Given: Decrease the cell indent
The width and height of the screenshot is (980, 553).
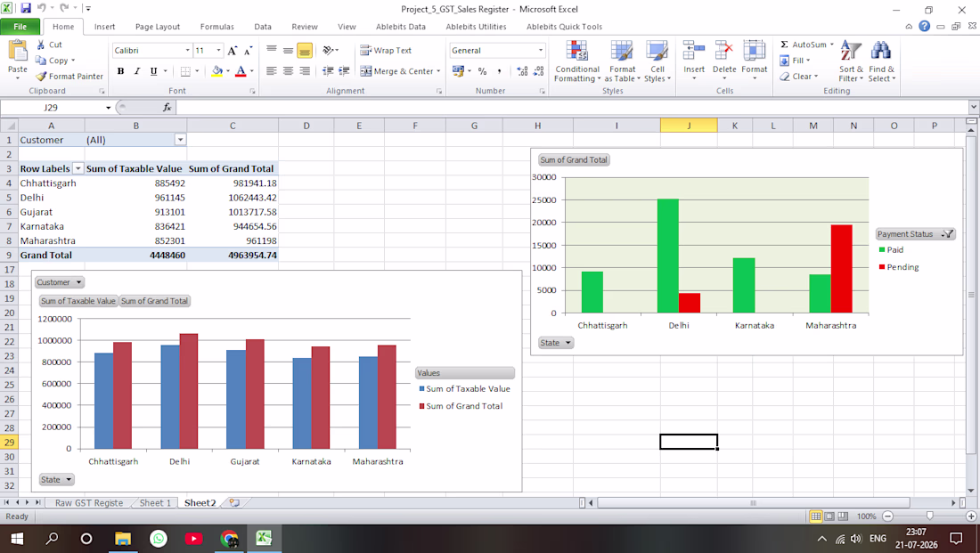Looking at the screenshot, I should (x=328, y=71).
